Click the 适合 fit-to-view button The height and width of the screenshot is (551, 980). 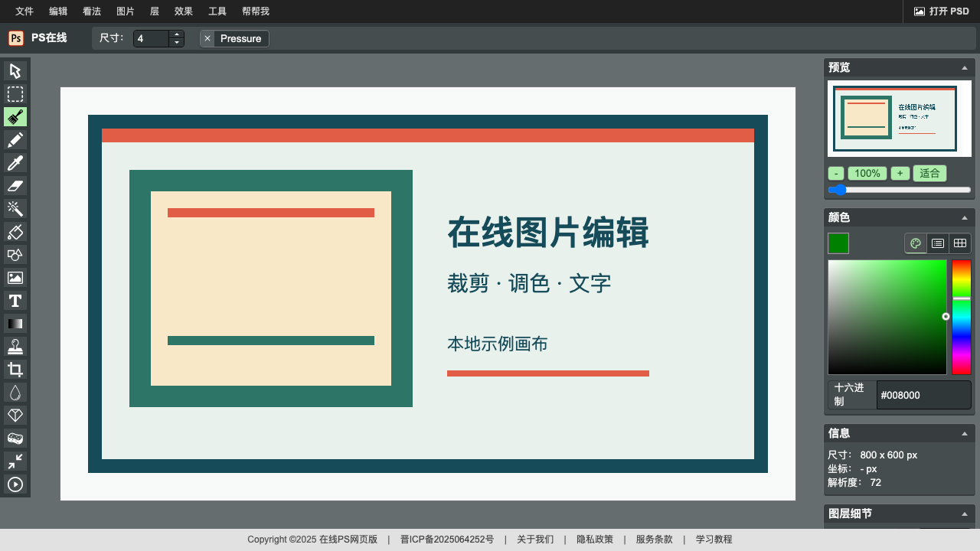pyautogui.click(x=929, y=173)
